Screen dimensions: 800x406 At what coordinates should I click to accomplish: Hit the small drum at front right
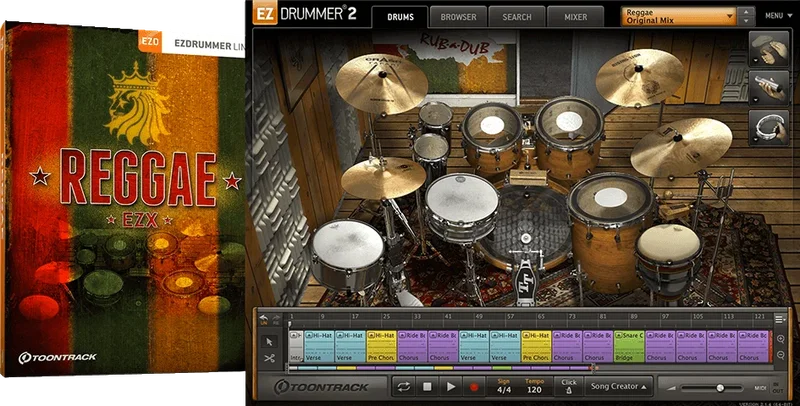coord(669,259)
